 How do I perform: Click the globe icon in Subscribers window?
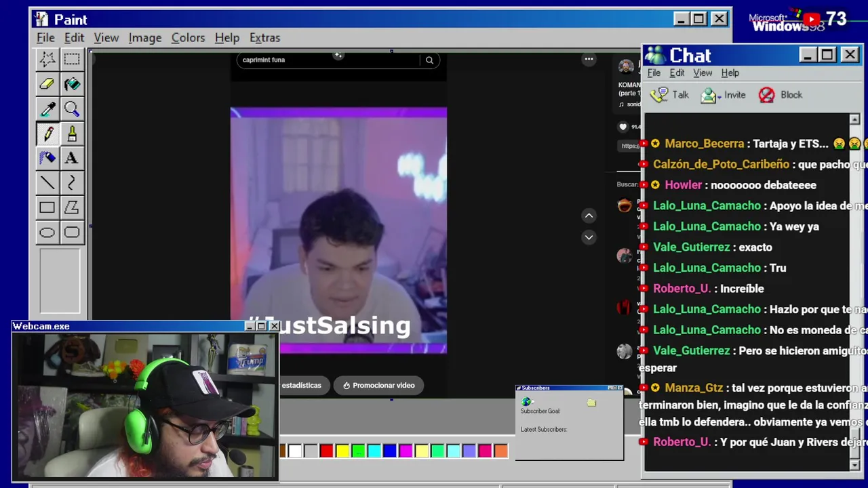tap(527, 402)
